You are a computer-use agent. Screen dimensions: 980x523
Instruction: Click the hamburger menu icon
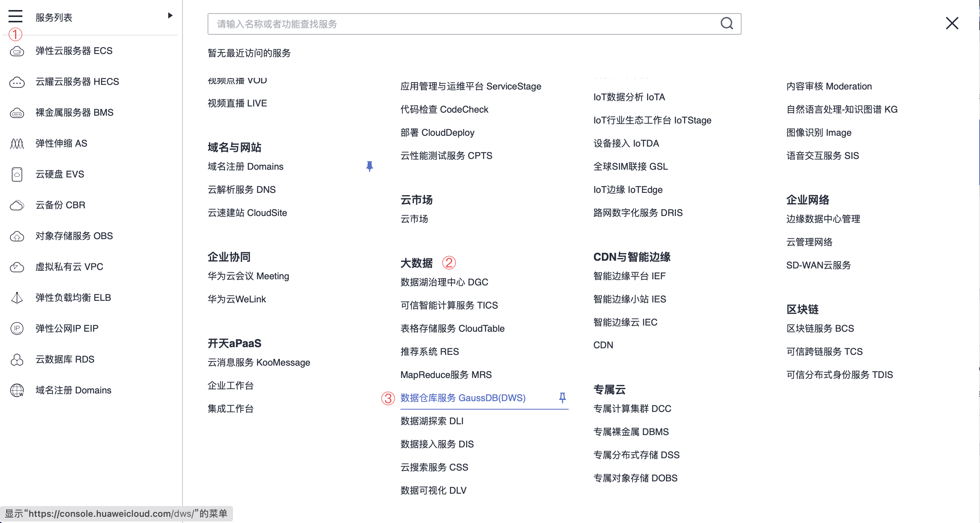point(15,17)
